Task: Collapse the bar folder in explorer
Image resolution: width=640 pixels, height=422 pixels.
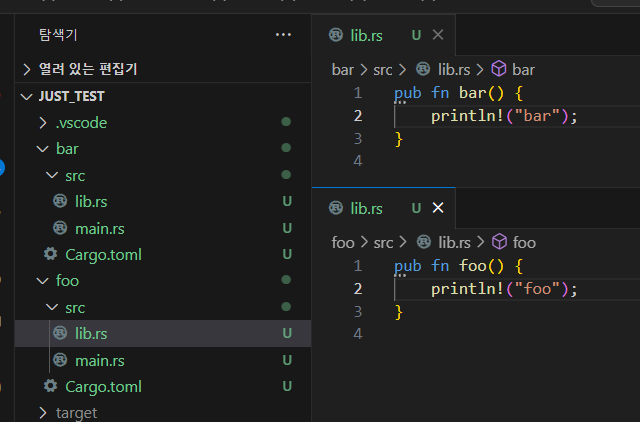Action: [x=67, y=148]
